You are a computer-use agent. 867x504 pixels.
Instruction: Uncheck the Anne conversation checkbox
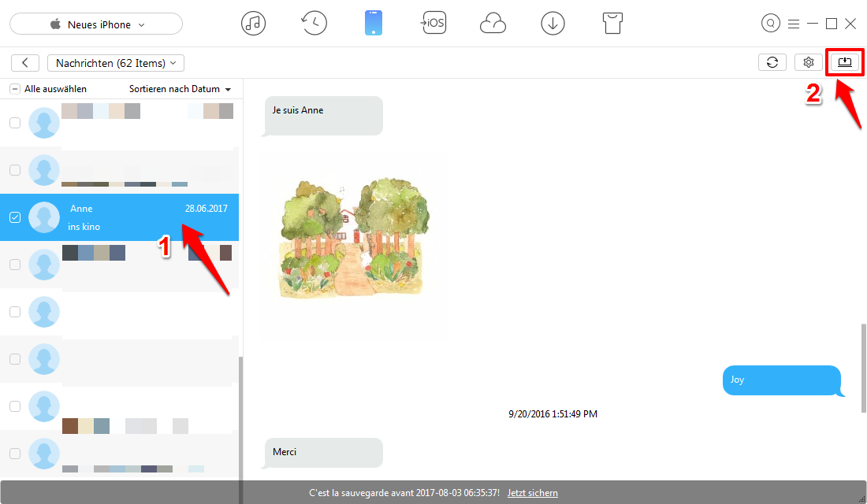tap(15, 217)
